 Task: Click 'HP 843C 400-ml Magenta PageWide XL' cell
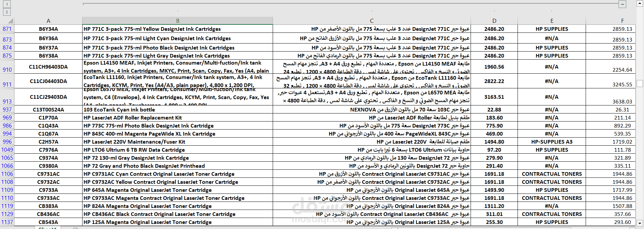177,134
